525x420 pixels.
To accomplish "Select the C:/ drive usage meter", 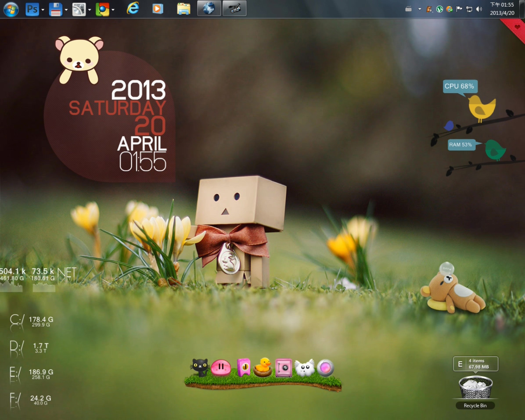I will [x=32, y=321].
